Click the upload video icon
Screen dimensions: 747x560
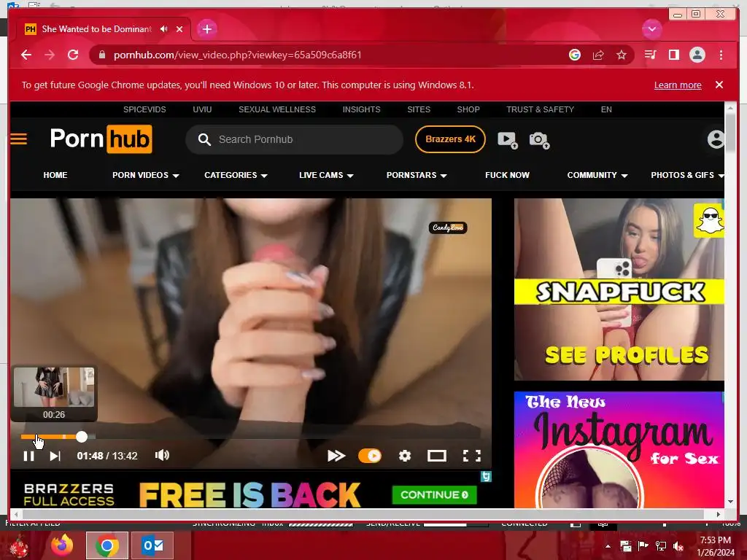[x=508, y=140]
